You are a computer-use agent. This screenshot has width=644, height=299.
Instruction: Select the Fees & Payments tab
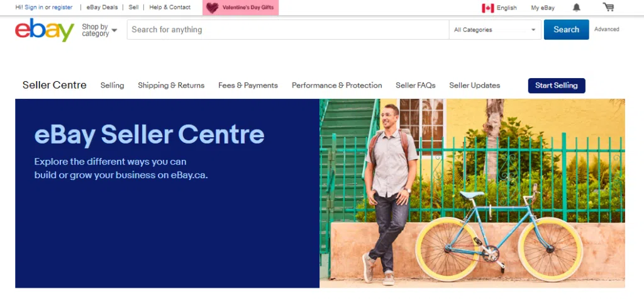(248, 86)
